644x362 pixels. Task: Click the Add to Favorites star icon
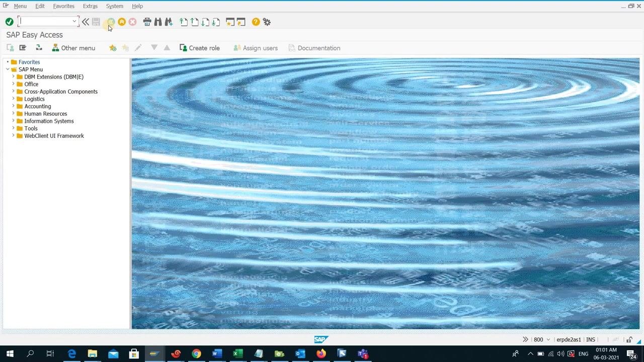[113, 48]
